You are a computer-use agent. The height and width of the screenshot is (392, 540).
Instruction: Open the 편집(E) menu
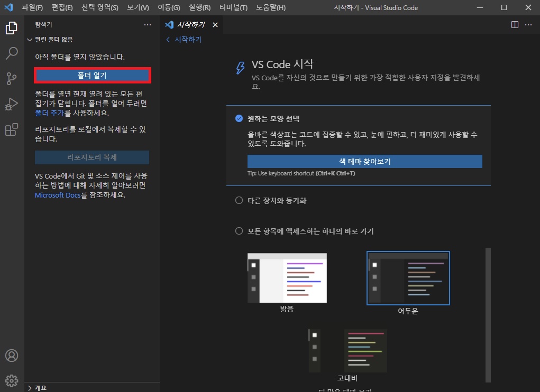pos(62,7)
